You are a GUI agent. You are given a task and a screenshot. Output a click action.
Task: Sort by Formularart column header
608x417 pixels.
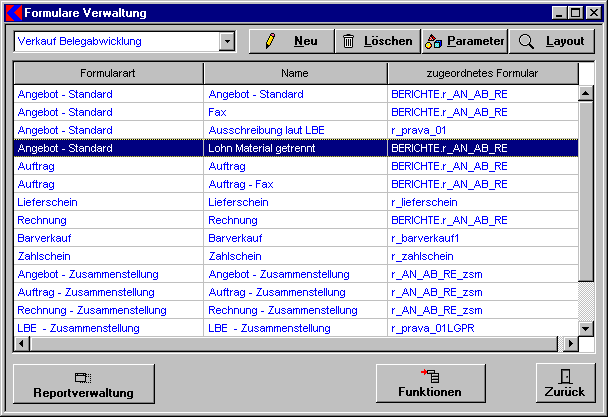click(108, 74)
